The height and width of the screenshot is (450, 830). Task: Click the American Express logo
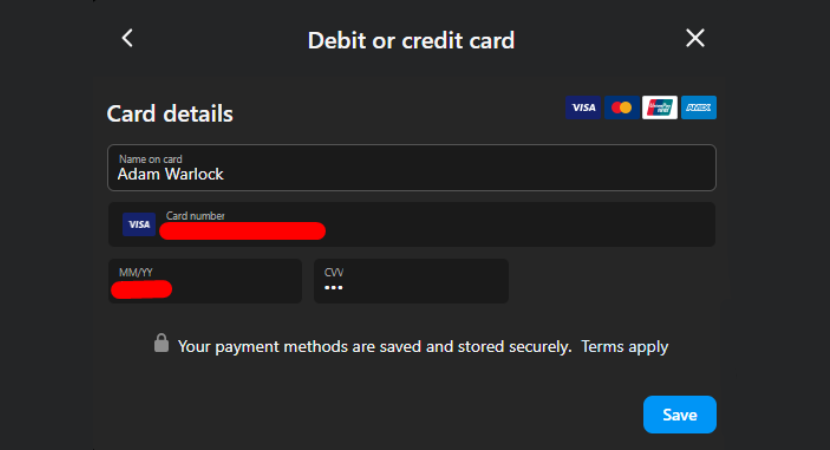point(698,108)
